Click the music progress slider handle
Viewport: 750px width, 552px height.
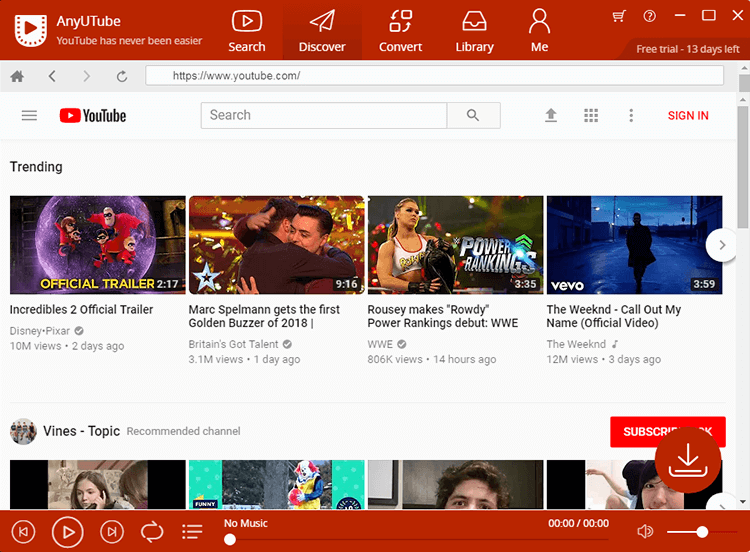[x=230, y=540]
